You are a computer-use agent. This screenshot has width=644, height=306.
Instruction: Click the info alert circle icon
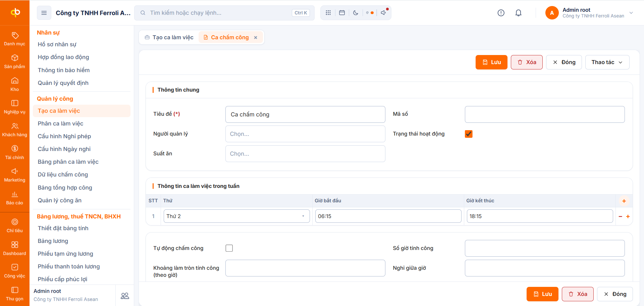501,13
